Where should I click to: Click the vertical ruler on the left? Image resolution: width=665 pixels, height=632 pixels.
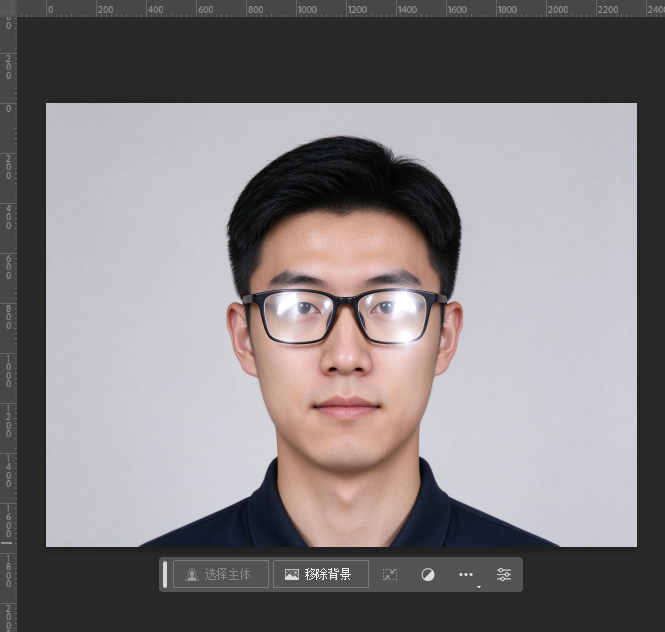click(x=8, y=324)
